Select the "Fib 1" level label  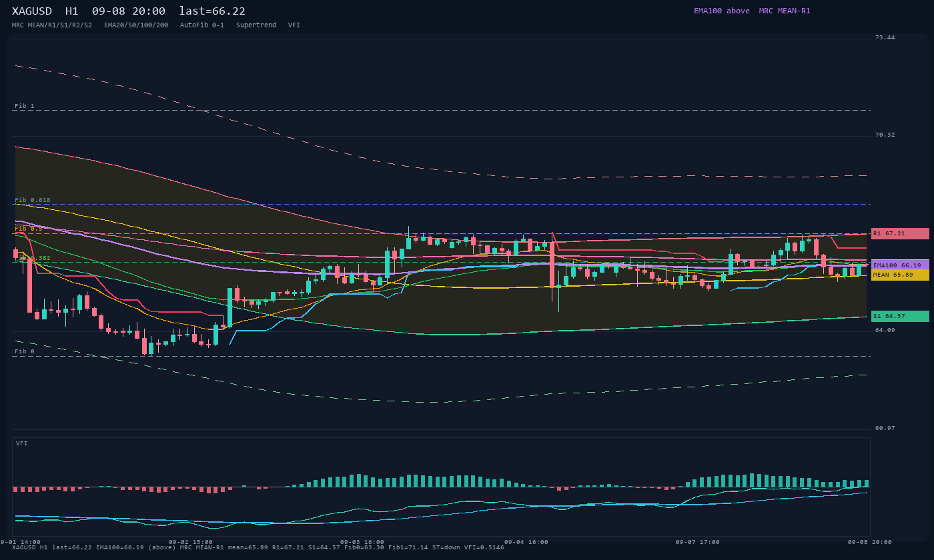25,107
